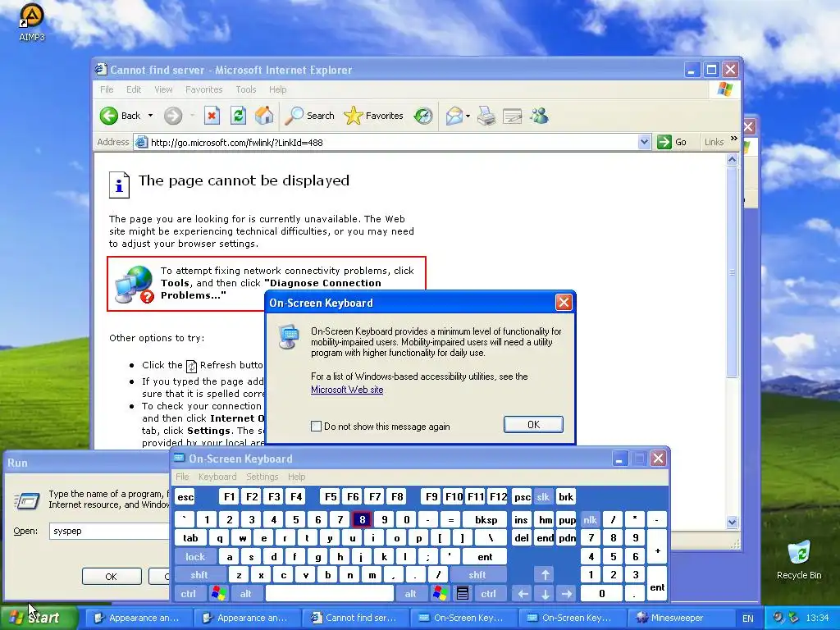Click the application menu key on keyboard
Screen dimensions: 840x630
(x=463, y=594)
